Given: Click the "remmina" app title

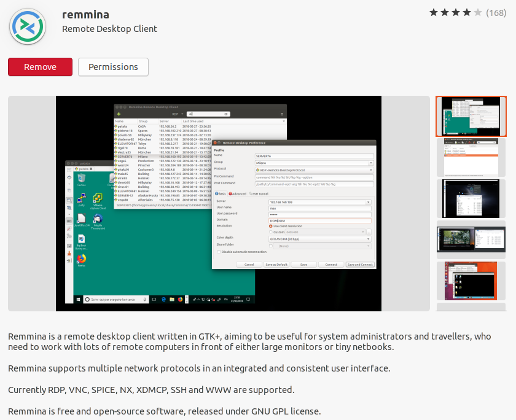Looking at the screenshot, I should (85, 15).
